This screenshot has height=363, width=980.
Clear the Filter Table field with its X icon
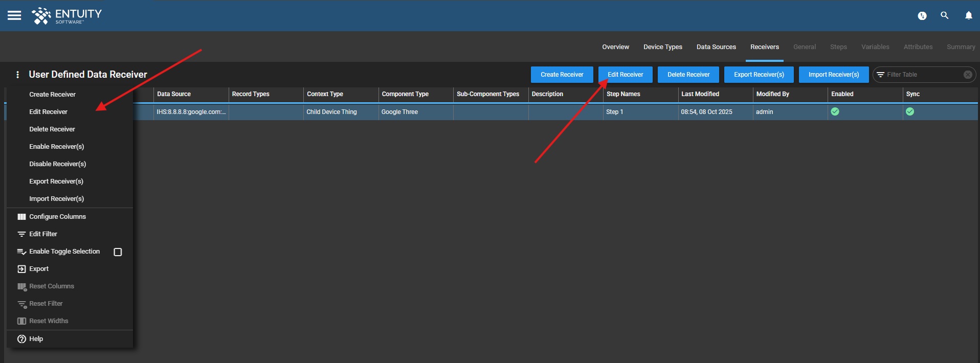click(x=968, y=75)
